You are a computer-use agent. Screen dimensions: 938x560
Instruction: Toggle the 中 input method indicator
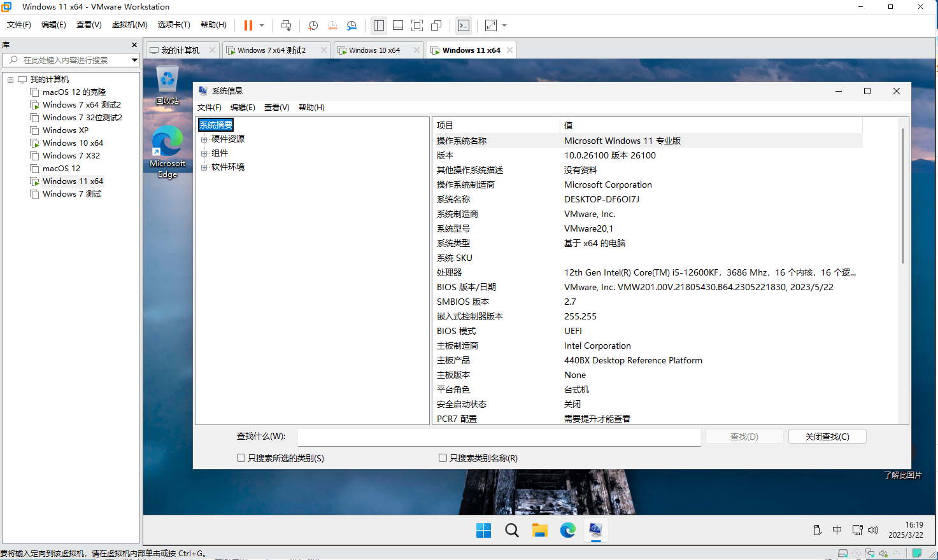(837, 530)
